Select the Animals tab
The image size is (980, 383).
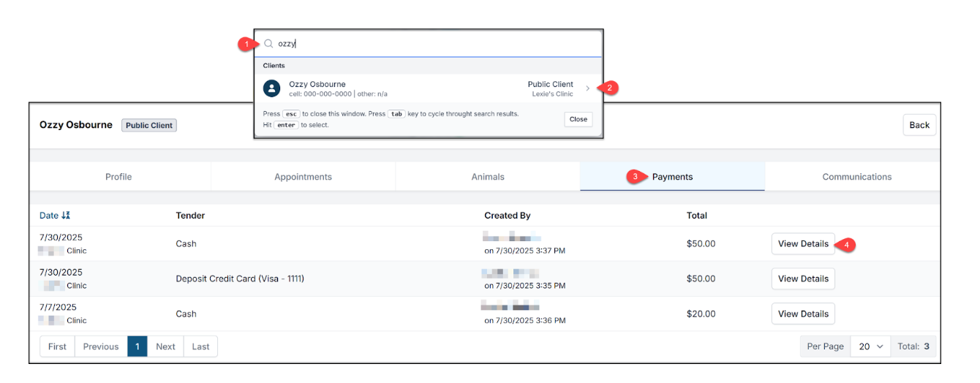pyautogui.click(x=488, y=177)
